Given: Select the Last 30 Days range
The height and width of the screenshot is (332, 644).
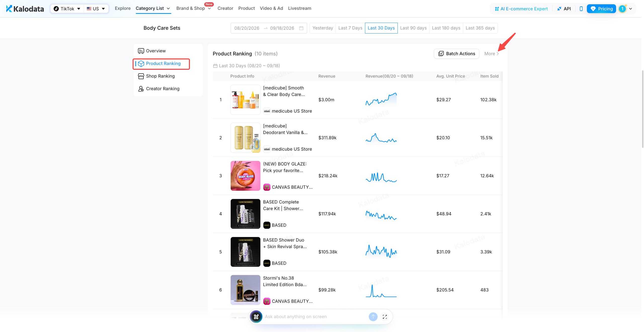Looking at the screenshot, I should 381,28.
